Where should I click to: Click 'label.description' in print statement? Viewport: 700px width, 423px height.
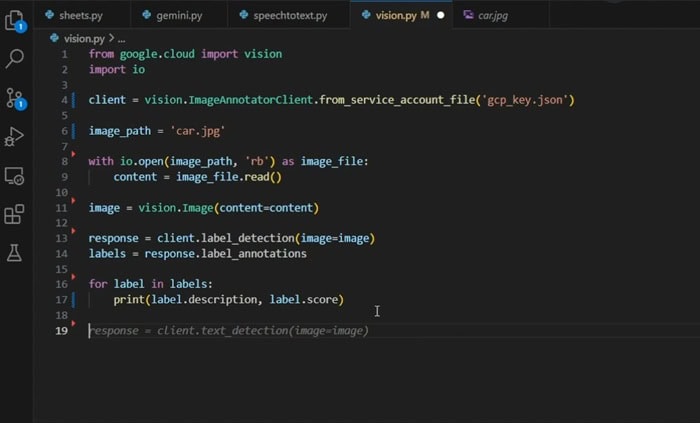(x=204, y=299)
